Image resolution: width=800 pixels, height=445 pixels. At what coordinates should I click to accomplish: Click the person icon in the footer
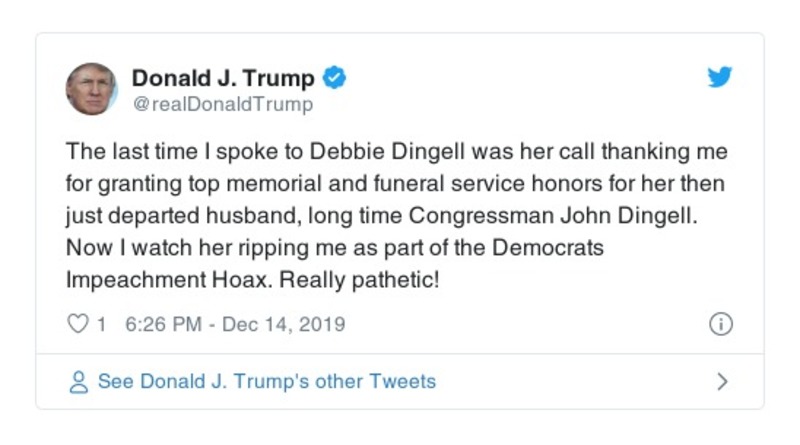pos(78,382)
